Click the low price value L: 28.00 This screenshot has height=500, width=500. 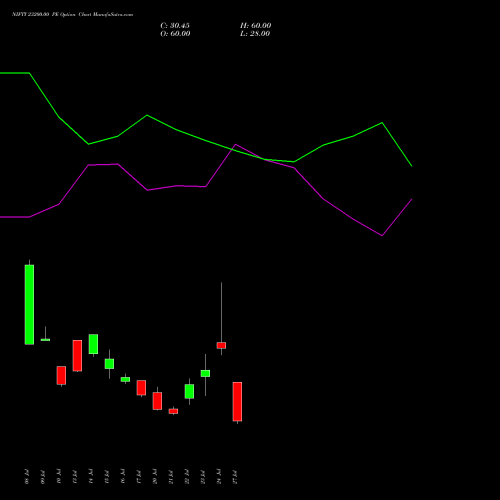[255, 34]
